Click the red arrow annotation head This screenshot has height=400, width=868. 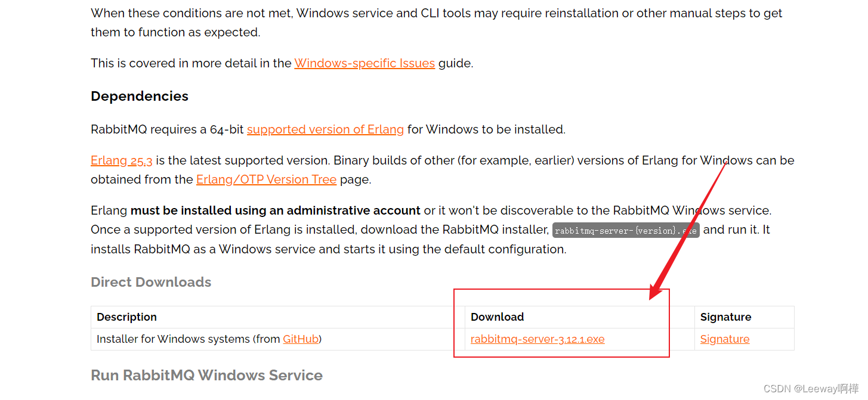(x=659, y=289)
